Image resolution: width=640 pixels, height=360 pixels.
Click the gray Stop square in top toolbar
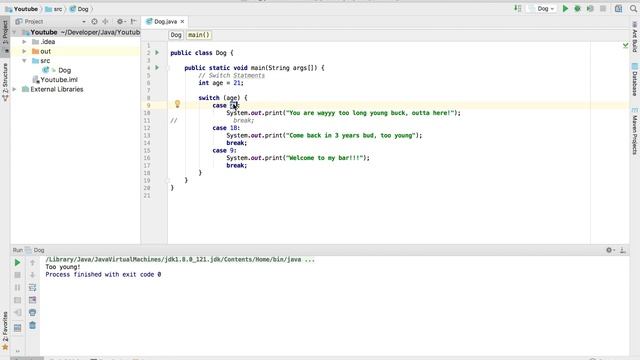pyautogui.click(x=603, y=9)
